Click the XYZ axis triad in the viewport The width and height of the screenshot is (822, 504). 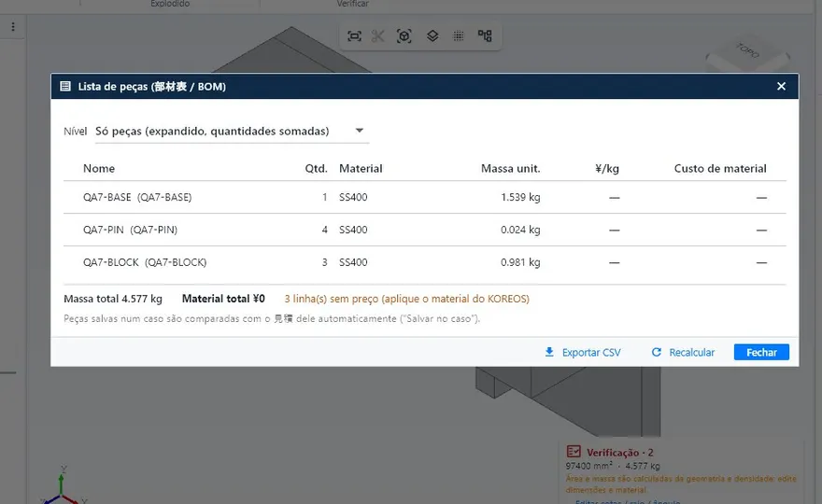click(x=62, y=485)
